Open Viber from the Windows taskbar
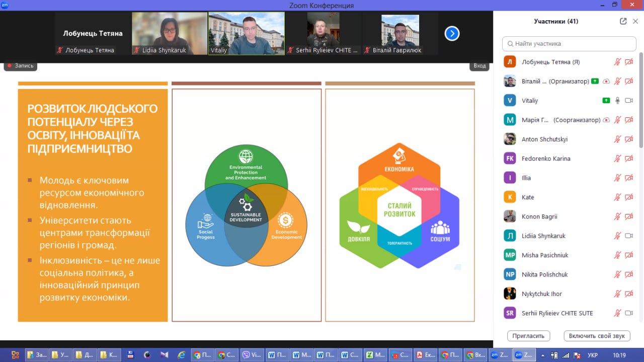 pyautogui.click(x=252, y=354)
